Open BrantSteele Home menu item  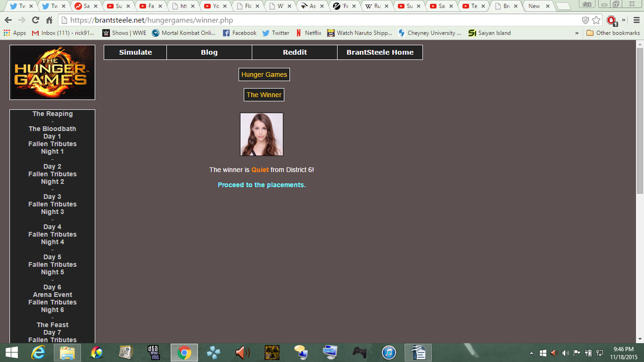point(380,52)
